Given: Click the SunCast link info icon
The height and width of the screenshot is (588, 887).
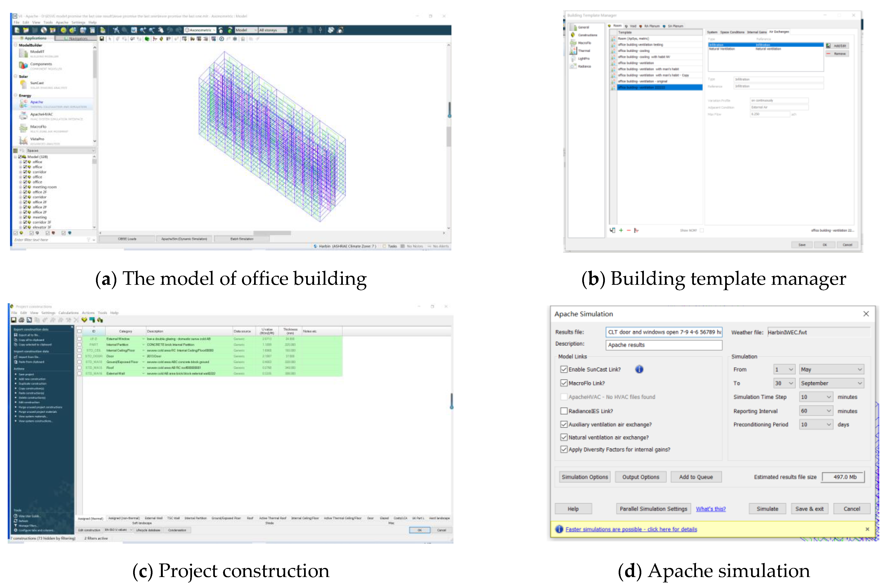Looking at the screenshot, I should tap(639, 369).
